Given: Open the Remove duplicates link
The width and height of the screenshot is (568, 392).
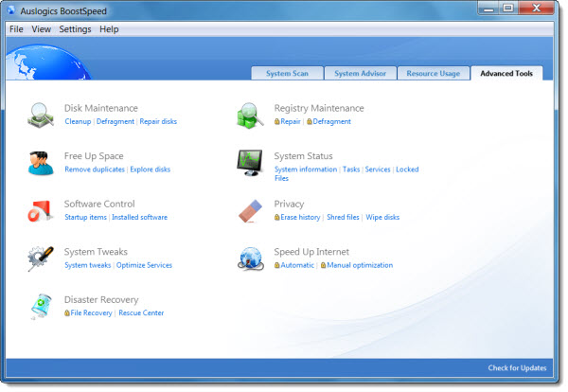Looking at the screenshot, I should click(x=95, y=169).
